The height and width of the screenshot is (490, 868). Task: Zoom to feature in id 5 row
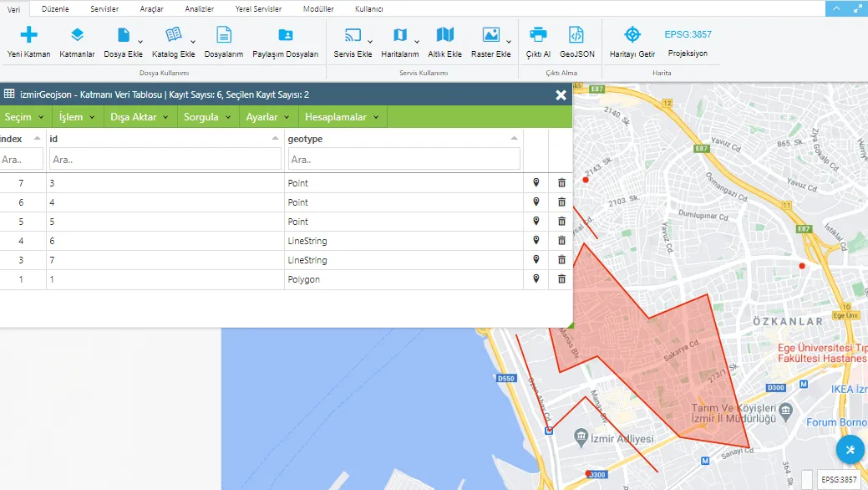tap(536, 221)
